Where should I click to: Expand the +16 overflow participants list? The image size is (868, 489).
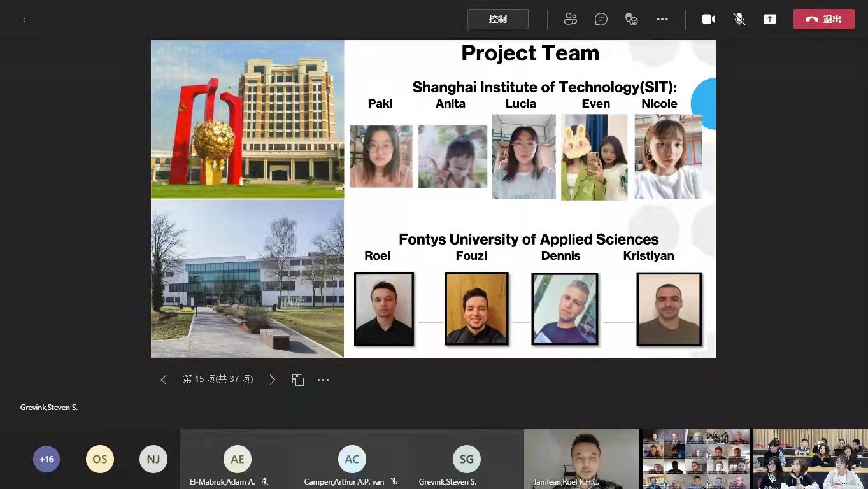(46, 459)
